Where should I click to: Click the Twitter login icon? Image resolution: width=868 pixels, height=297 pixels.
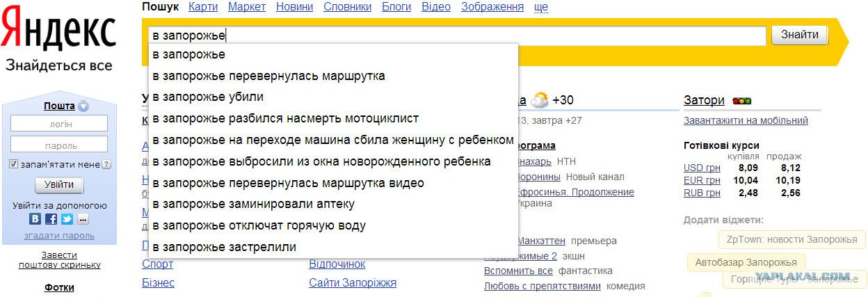67,219
